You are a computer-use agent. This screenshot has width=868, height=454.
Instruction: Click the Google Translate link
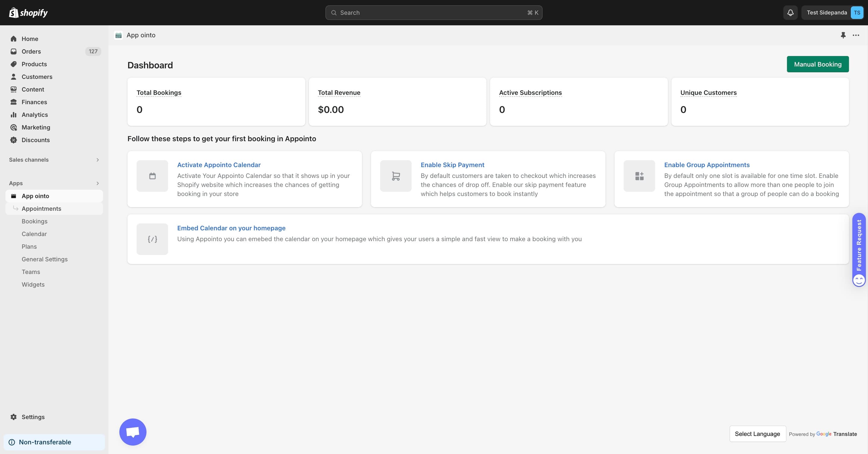click(x=836, y=434)
